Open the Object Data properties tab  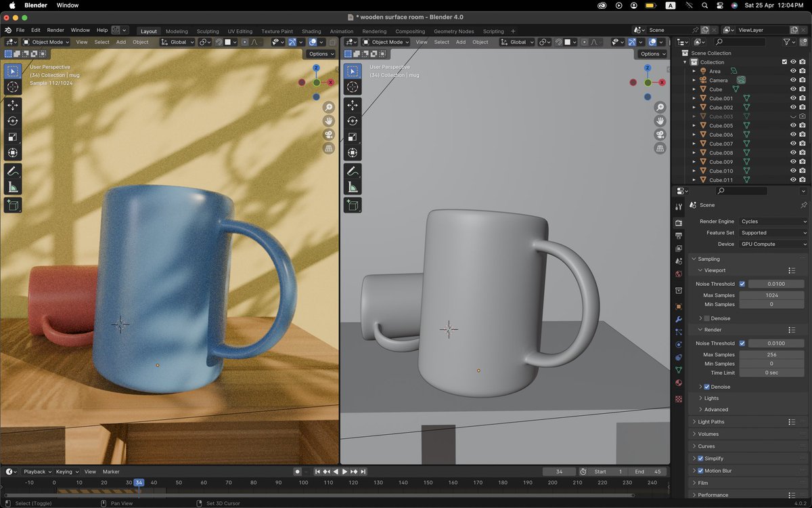679,370
